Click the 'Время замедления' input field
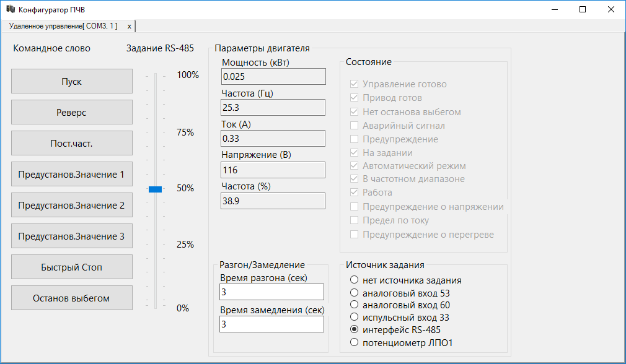626x364 pixels. pos(271,324)
